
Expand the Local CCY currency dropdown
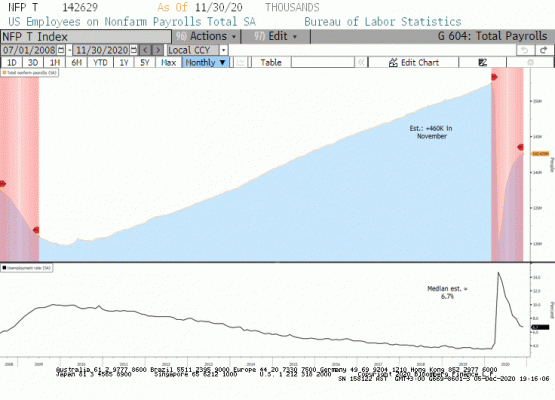[223, 50]
